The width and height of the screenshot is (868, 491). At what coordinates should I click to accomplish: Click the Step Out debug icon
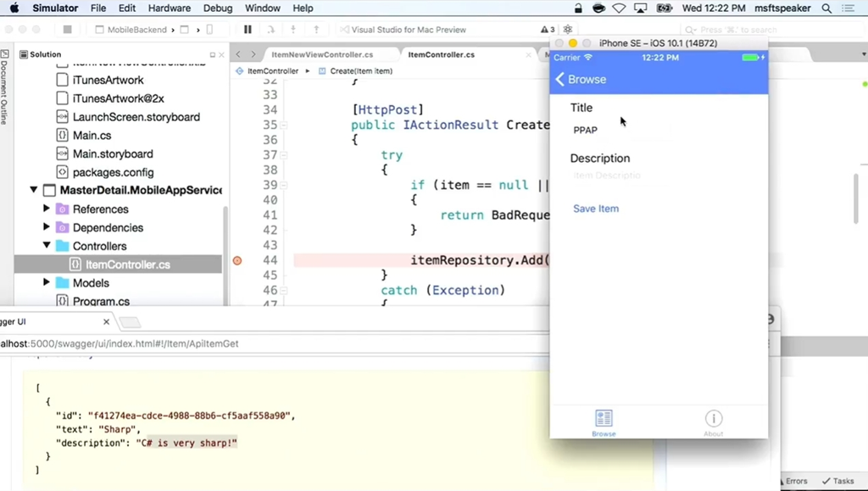316,30
